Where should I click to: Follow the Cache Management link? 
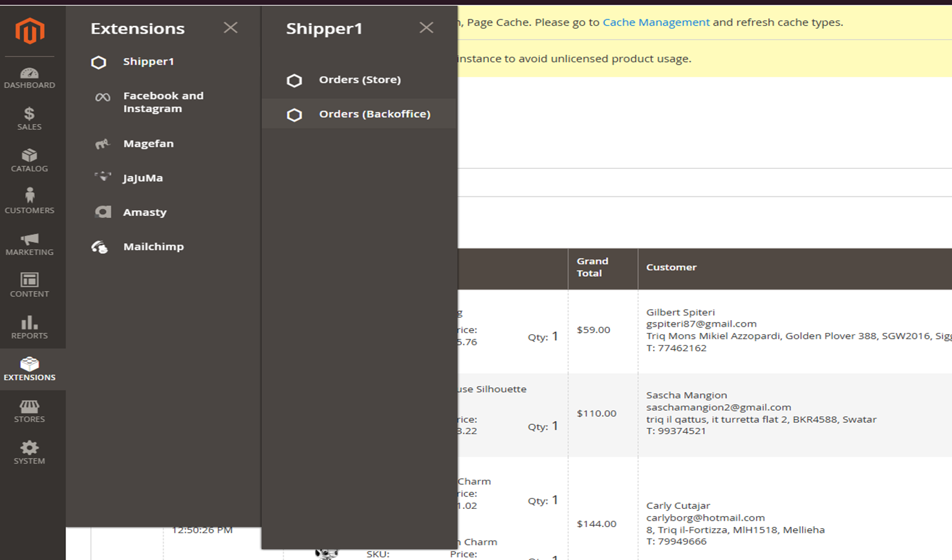(656, 22)
